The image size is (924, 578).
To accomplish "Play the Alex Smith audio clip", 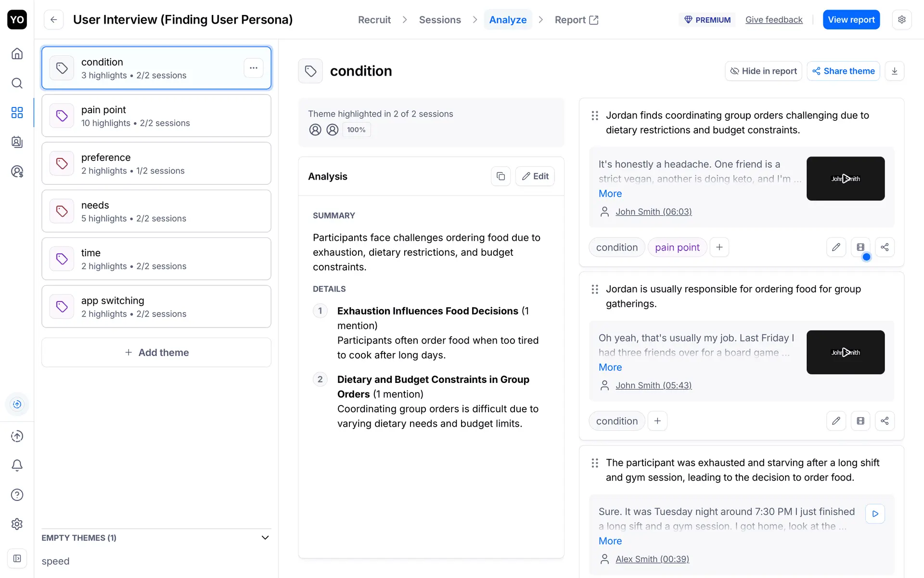I will (x=874, y=514).
